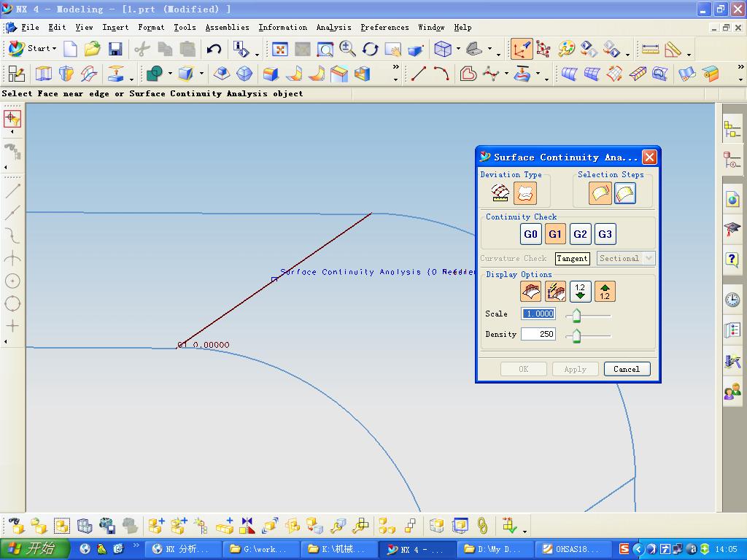Open the Analysis menu
747x560 pixels.
(333, 27)
